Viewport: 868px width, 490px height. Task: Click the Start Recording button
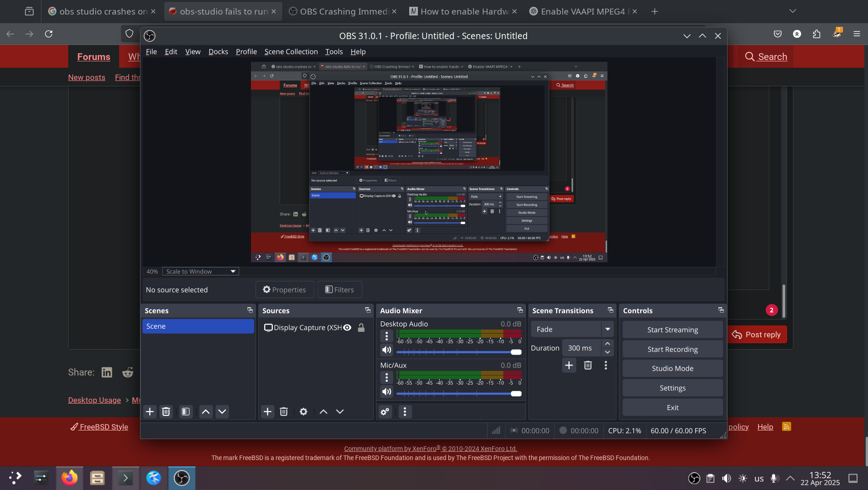[672, 349]
